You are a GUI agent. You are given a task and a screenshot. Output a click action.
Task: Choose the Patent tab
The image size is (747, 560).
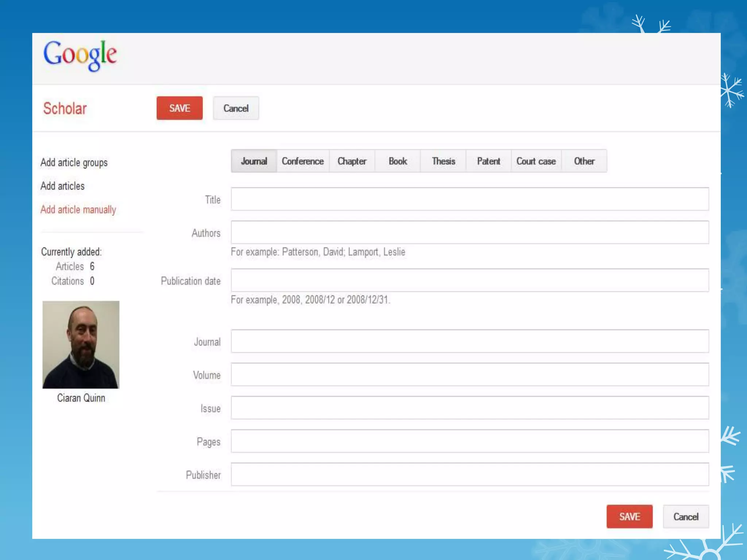click(488, 161)
